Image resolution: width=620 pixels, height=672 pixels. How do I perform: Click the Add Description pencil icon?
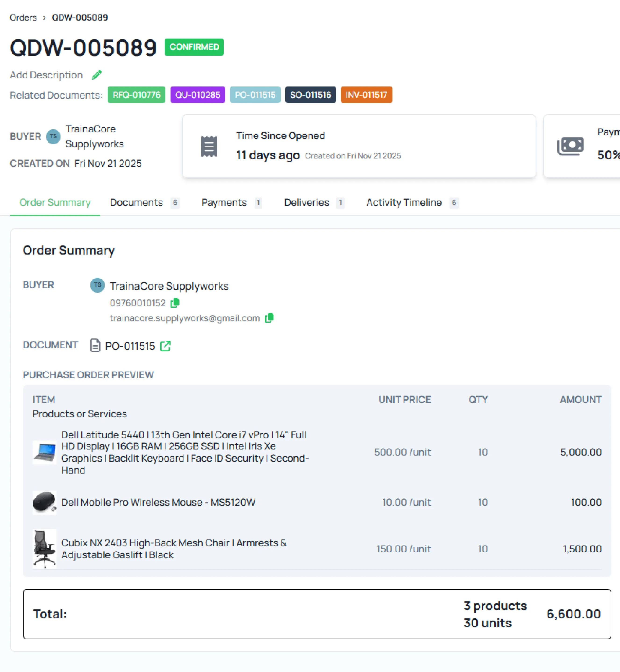point(97,75)
